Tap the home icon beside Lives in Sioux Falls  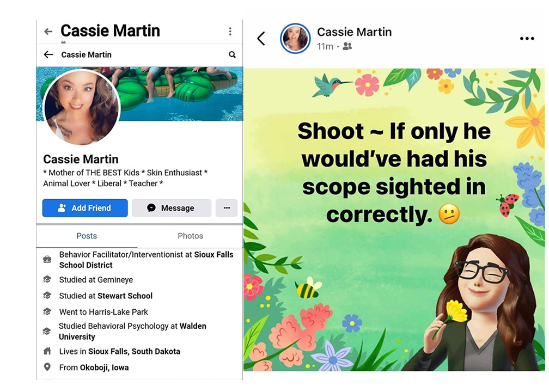coord(47,351)
